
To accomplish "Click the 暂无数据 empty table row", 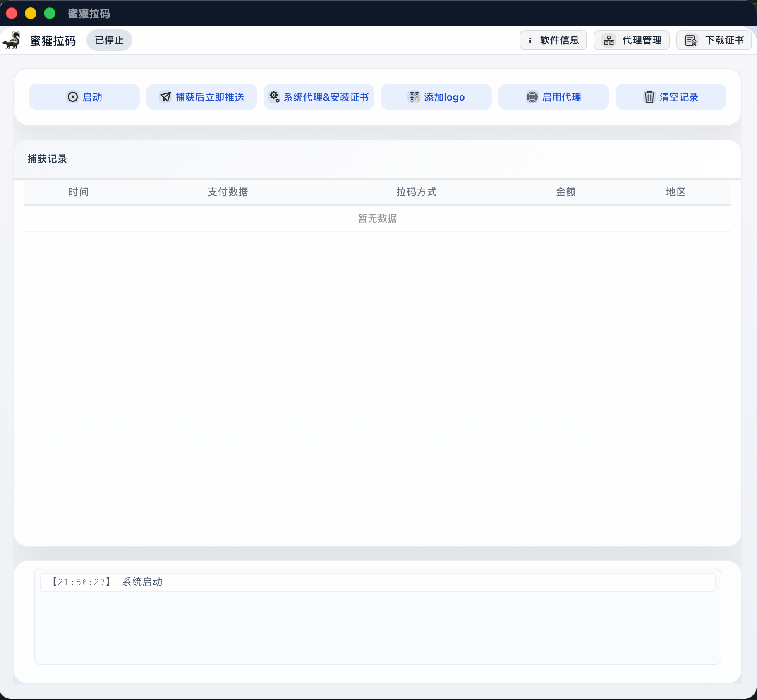I will [377, 218].
